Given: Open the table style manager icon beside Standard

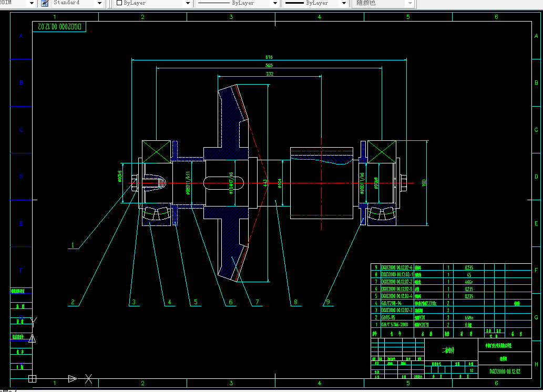Looking at the screenshot, I should (x=45, y=3).
